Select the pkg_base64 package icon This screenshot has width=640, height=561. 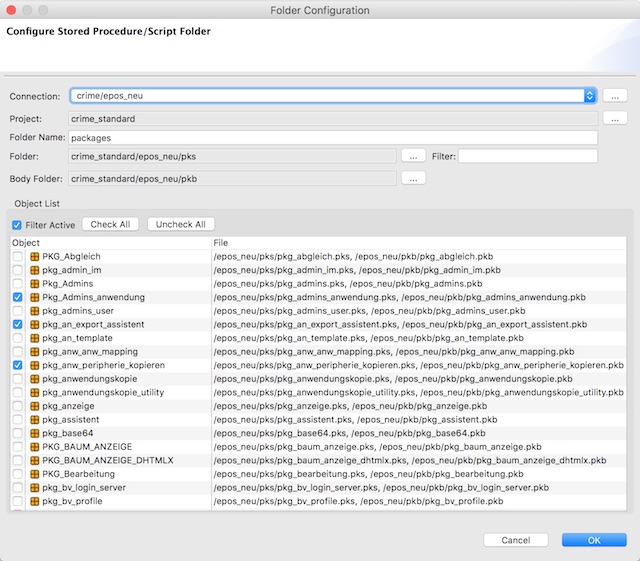tap(35, 433)
